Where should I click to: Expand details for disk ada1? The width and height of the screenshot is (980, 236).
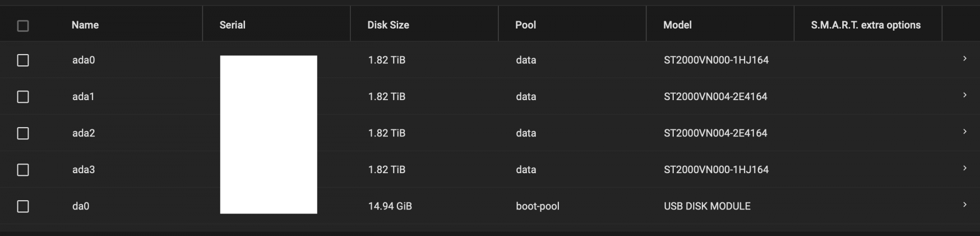point(965,95)
